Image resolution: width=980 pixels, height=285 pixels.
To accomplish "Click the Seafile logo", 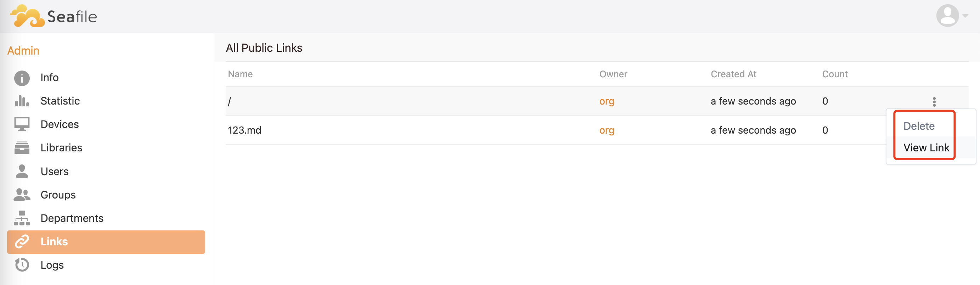I will tap(53, 16).
